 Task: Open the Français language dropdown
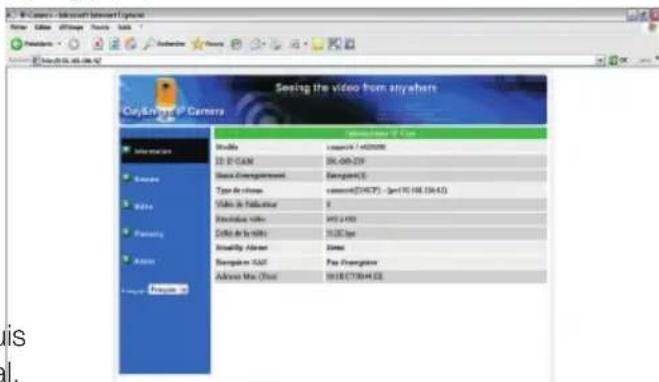[x=168, y=290]
